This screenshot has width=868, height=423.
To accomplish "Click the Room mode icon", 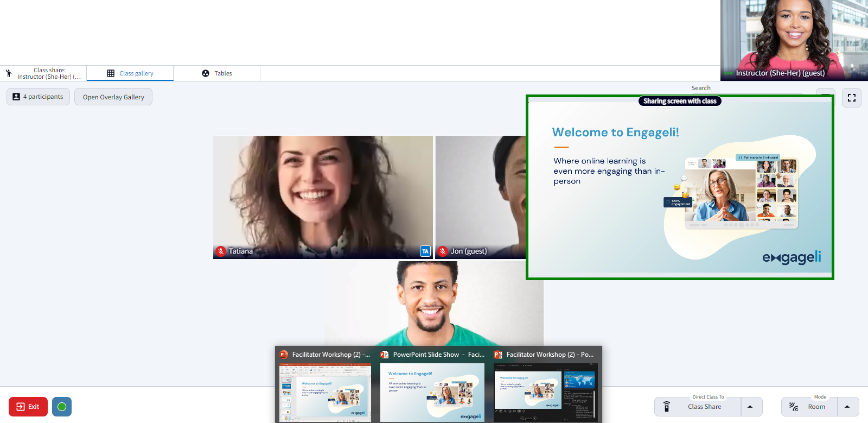I will pos(794,407).
